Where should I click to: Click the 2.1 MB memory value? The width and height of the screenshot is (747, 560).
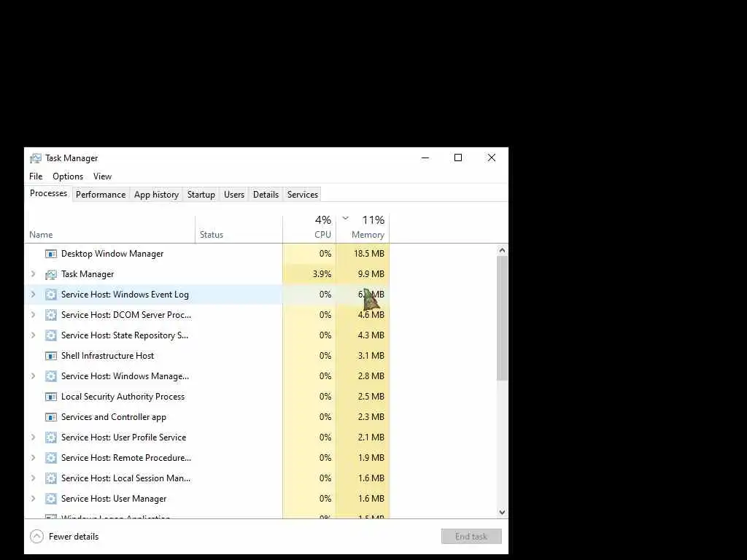(371, 437)
